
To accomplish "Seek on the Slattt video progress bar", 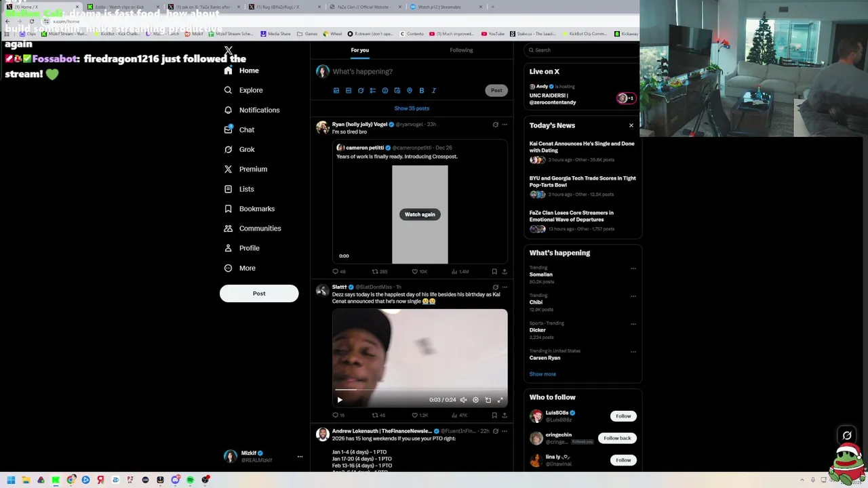I will point(420,390).
